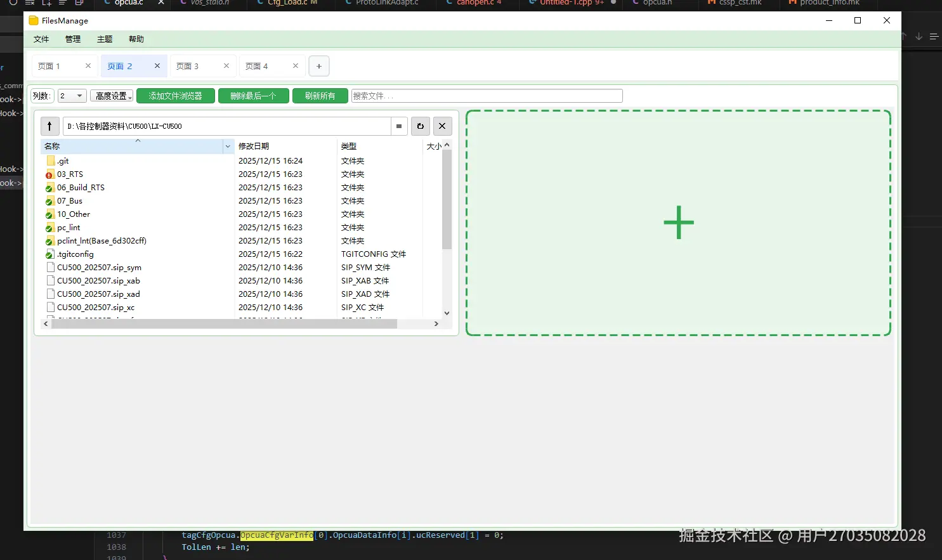Click the file list horizontal scrollbar thumb
Image resolution: width=942 pixels, height=560 pixels.
click(224, 323)
